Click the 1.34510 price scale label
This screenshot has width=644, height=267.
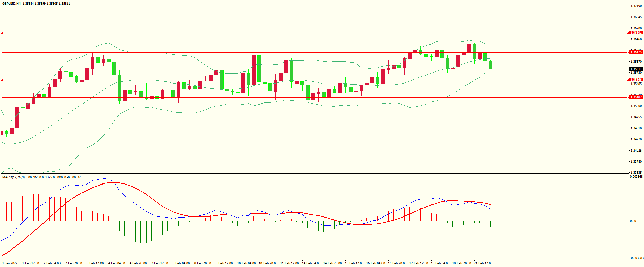[x=636, y=128]
